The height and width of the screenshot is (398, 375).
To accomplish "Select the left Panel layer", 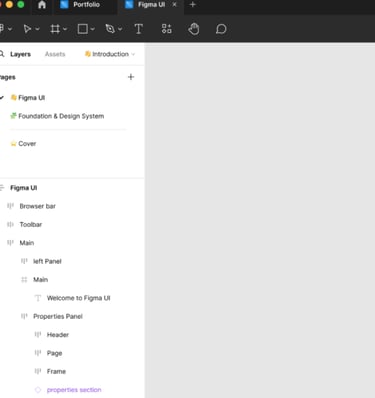I will pos(47,261).
